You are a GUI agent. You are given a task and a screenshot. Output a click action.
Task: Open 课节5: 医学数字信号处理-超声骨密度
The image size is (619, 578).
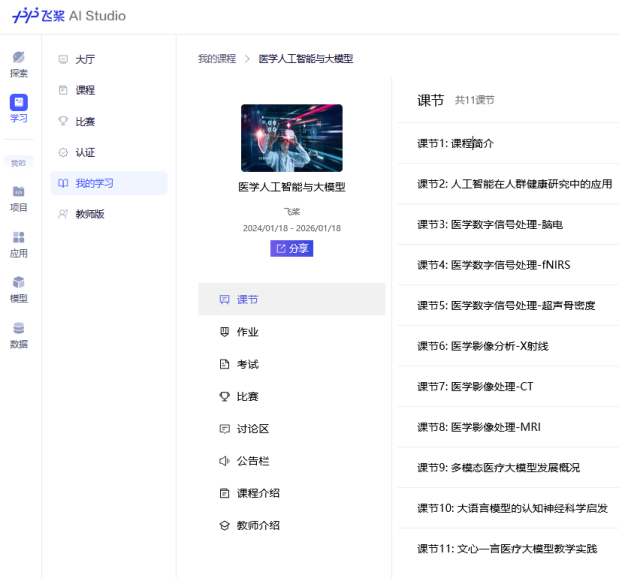[x=506, y=306]
